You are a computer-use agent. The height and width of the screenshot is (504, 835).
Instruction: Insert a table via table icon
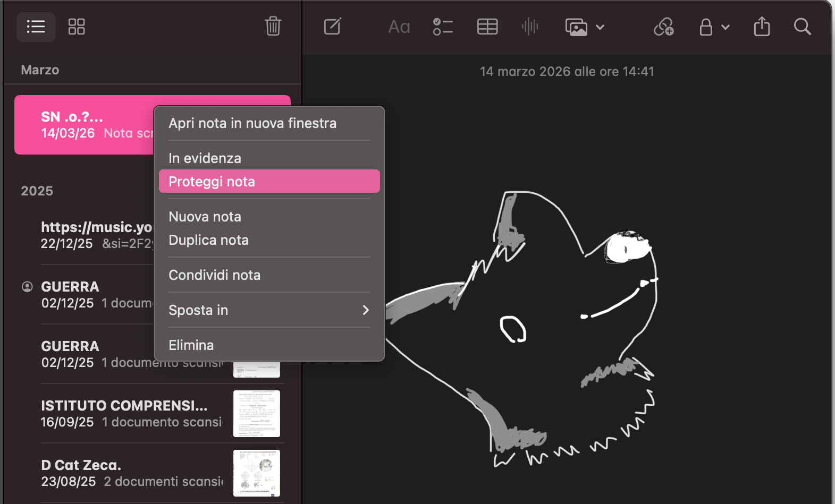[x=487, y=27]
